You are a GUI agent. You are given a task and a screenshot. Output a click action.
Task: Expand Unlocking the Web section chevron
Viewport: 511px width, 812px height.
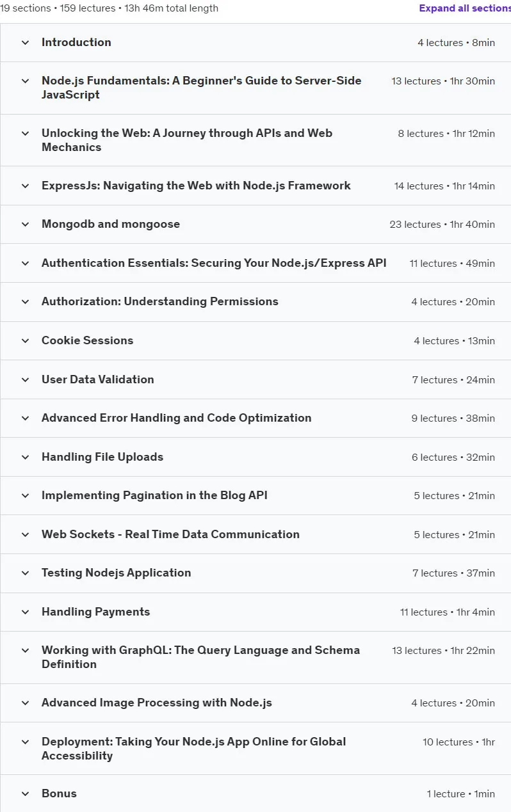point(26,134)
